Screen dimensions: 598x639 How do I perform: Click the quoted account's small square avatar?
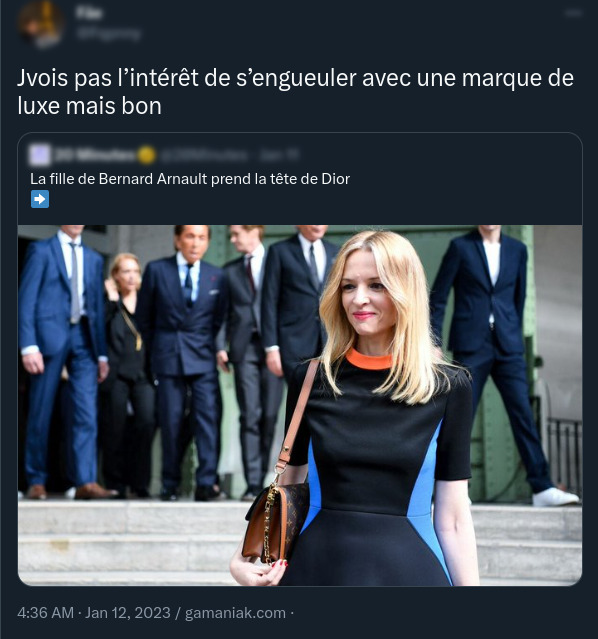coord(40,155)
